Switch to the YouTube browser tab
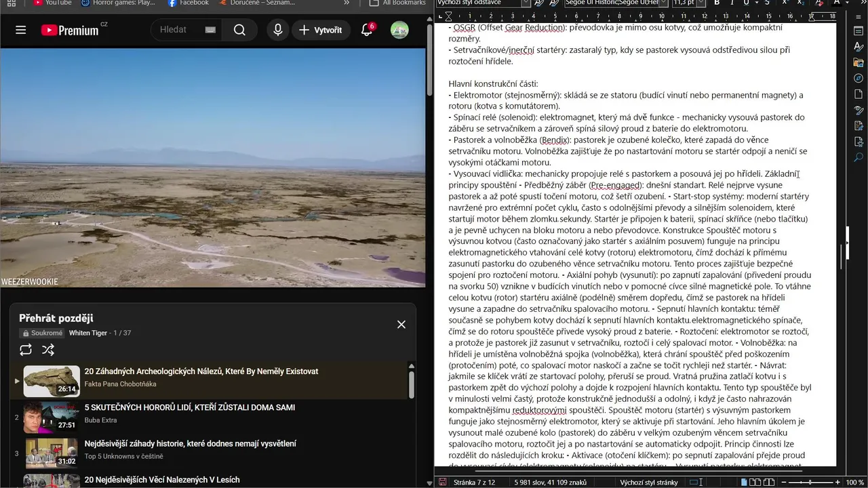 pos(52,3)
